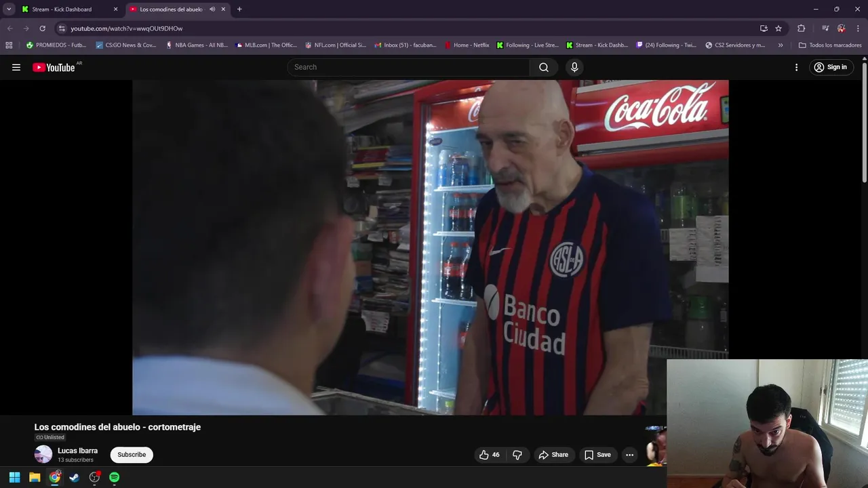Save the video to a playlist
The width and height of the screenshot is (868, 488).
tap(597, 455)
